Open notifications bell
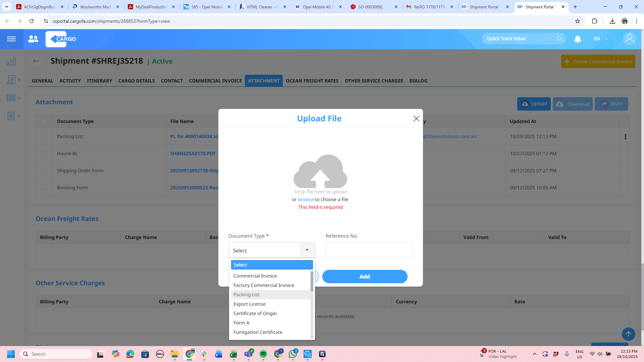 578,39
